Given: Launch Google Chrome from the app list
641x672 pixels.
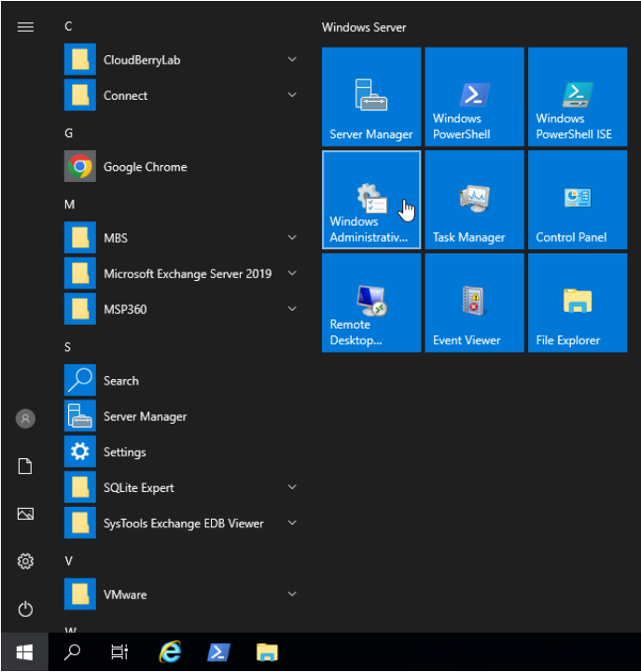Looking at the screenshot, I should [180, 166].
